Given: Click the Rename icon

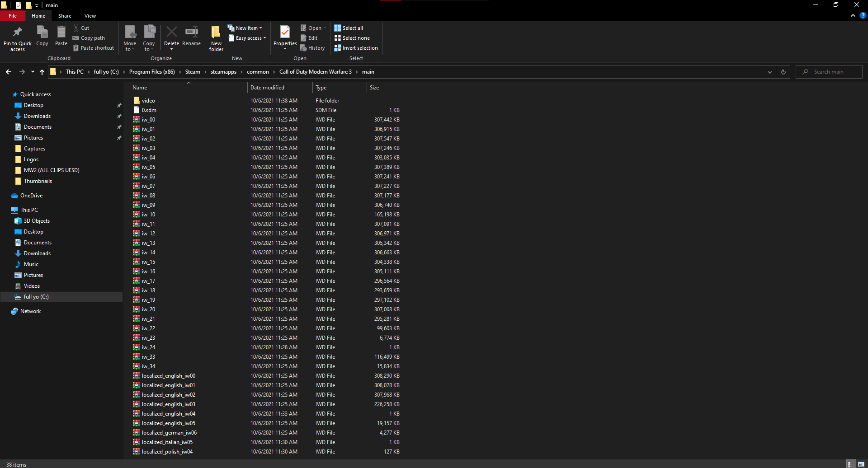Looking at the screenshot, I should [x=191, y=36].
